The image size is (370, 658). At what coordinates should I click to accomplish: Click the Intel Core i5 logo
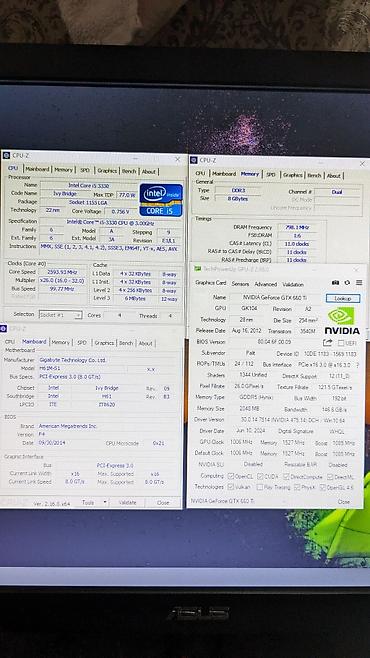pos(161,200)
